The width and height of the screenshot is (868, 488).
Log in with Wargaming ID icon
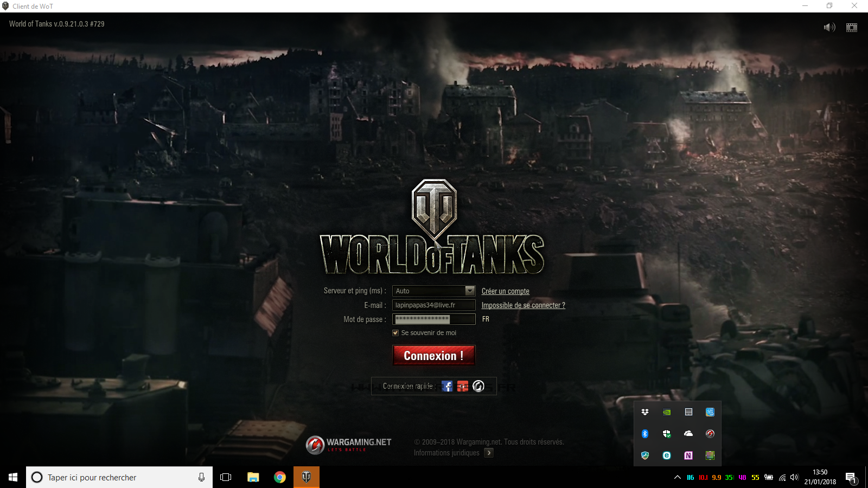[x=478, y=386]
